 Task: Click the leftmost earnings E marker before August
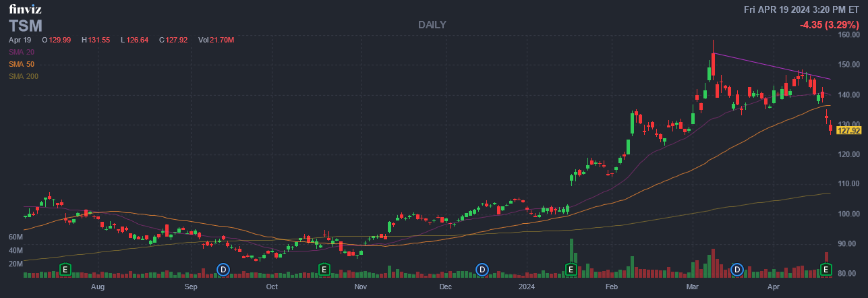pyautogui.click(x=65, y=269)
